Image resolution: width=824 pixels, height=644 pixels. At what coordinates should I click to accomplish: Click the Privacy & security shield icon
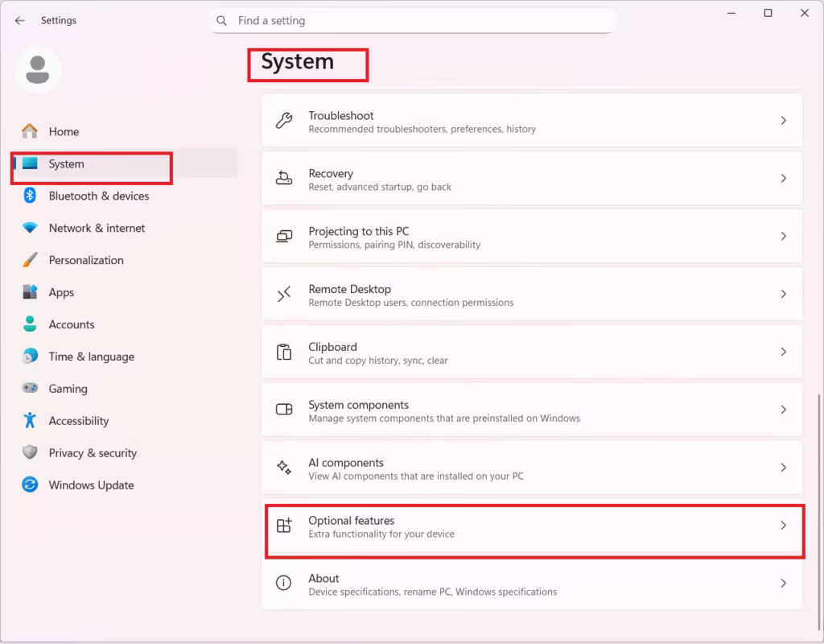(x=30, y=452)
